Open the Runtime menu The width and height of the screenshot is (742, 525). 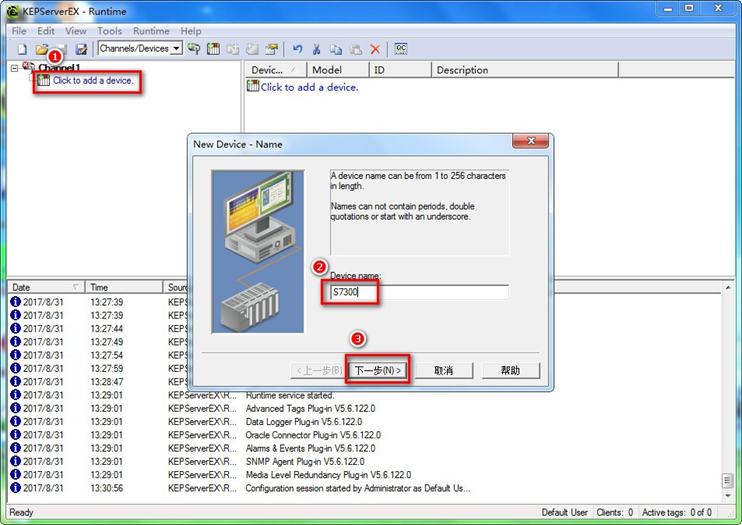point(151,31)
